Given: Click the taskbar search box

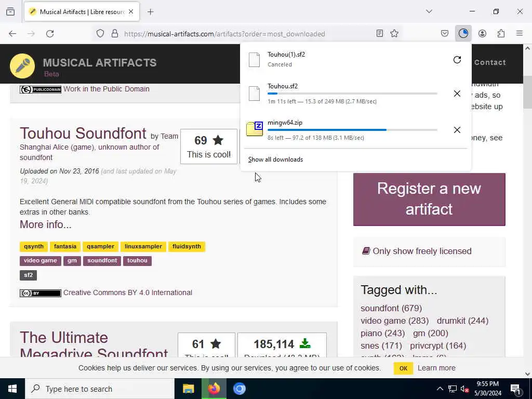Looking at the screenshot, I should (x=100, y=389).
